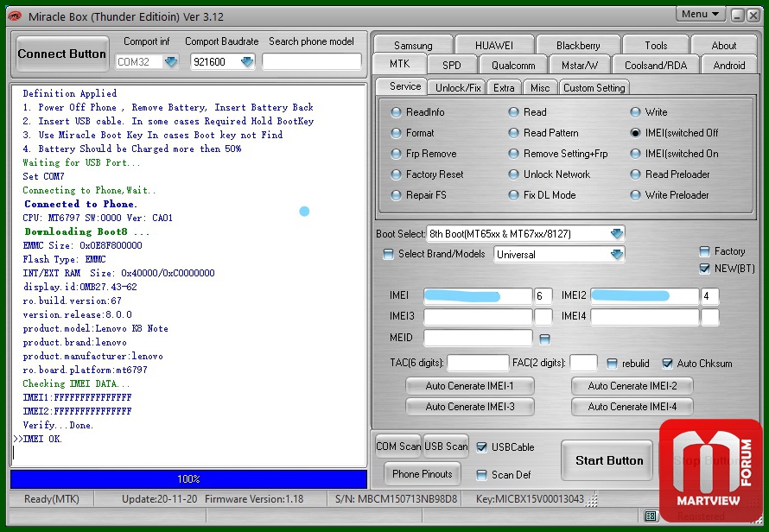Click the IMEI3 input field
This screenshot has width=769, height=532.
(x=478, y=317)
